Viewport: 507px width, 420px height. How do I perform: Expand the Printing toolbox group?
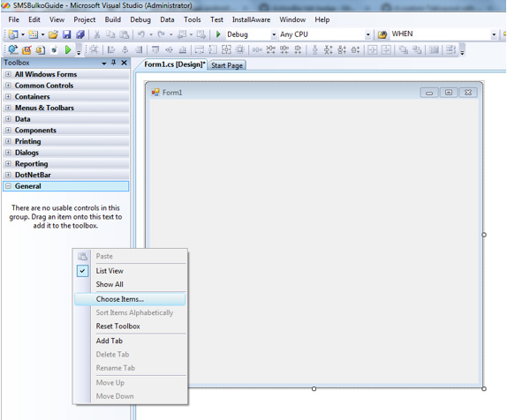[x=9, y=141]
